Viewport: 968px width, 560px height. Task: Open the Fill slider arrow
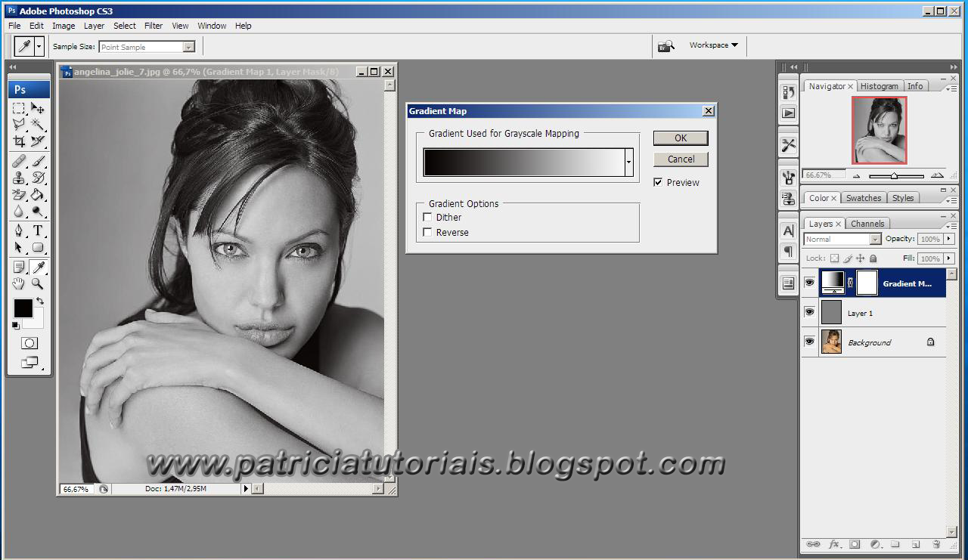948,258
